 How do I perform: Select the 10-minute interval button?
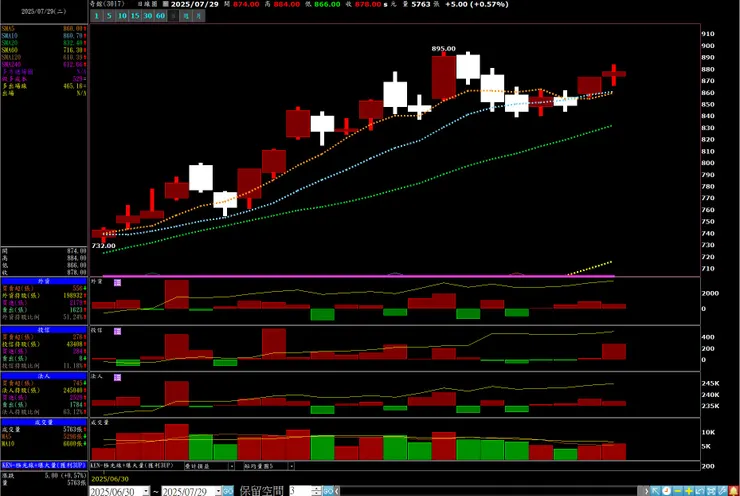click(x=122, y=16)
